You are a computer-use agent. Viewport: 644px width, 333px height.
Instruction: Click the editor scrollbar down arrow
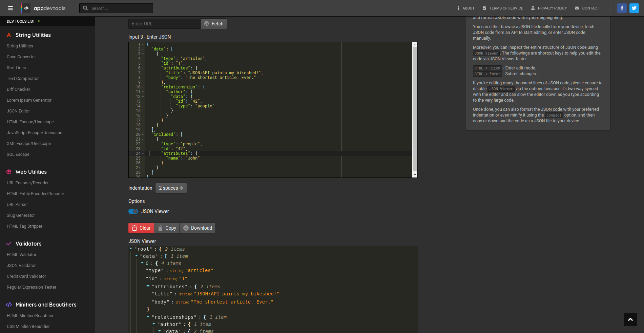[x=415, y=175]
